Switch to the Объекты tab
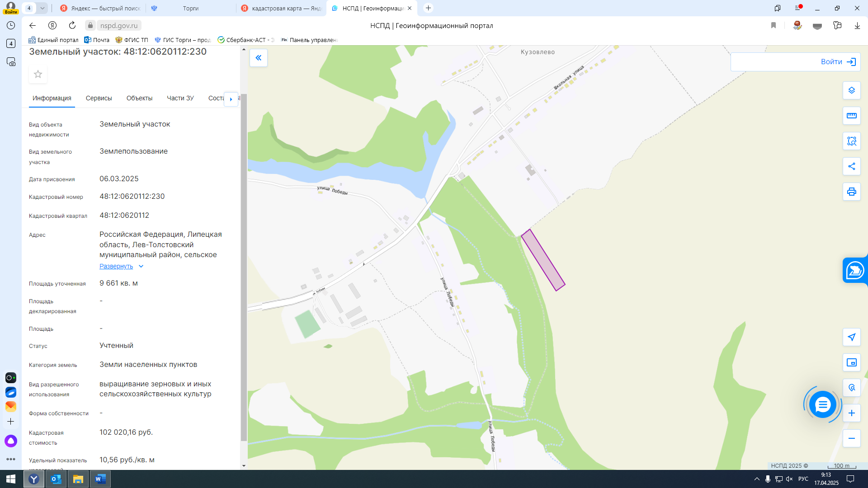Viewport: 868px width, 488px height. pos(139,98)
